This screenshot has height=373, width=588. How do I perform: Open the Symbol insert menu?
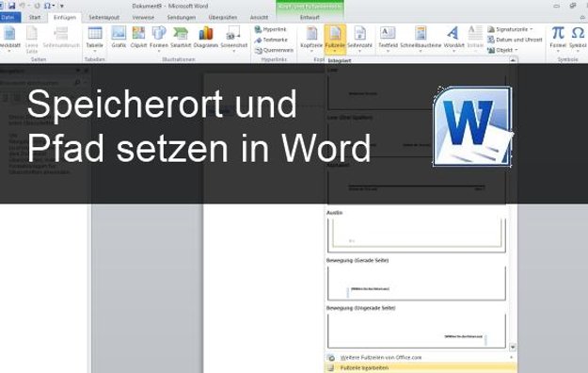click(x=578, y=40)
